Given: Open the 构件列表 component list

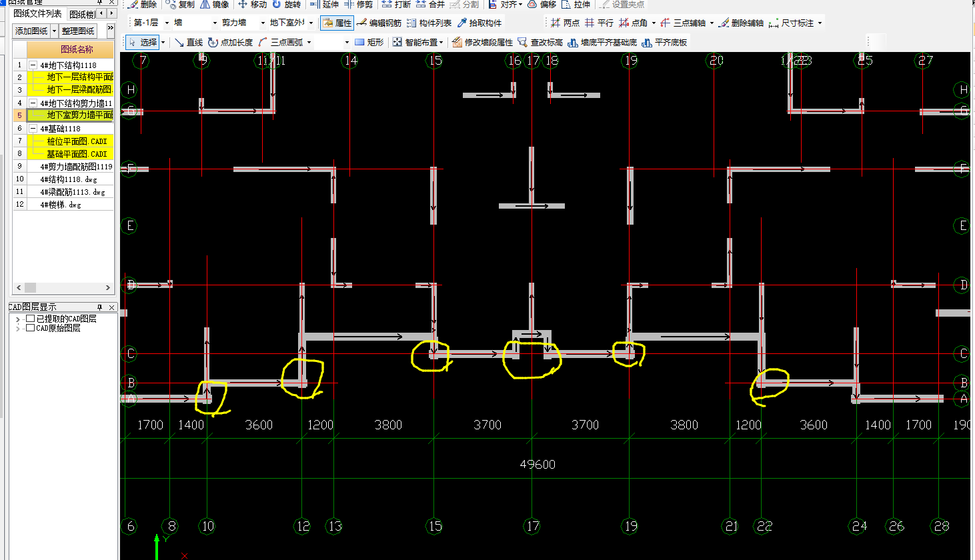Looking at the screenshot, I should point(429,23).
